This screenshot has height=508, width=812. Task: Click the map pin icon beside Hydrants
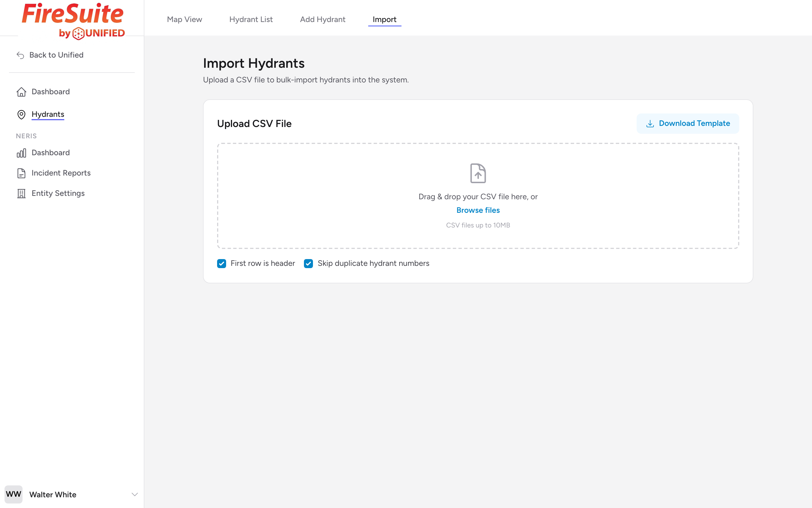[21, 115]
